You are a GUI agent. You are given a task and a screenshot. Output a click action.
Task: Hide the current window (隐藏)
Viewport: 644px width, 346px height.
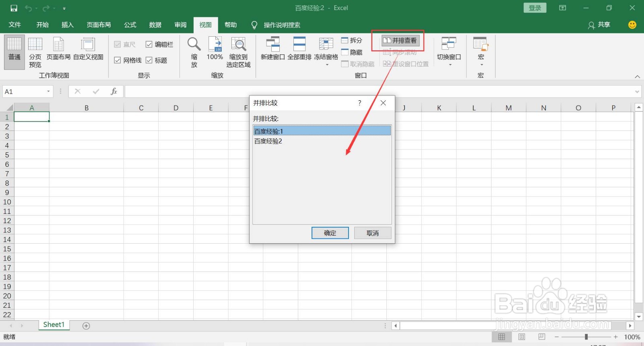tap(352, 52)
